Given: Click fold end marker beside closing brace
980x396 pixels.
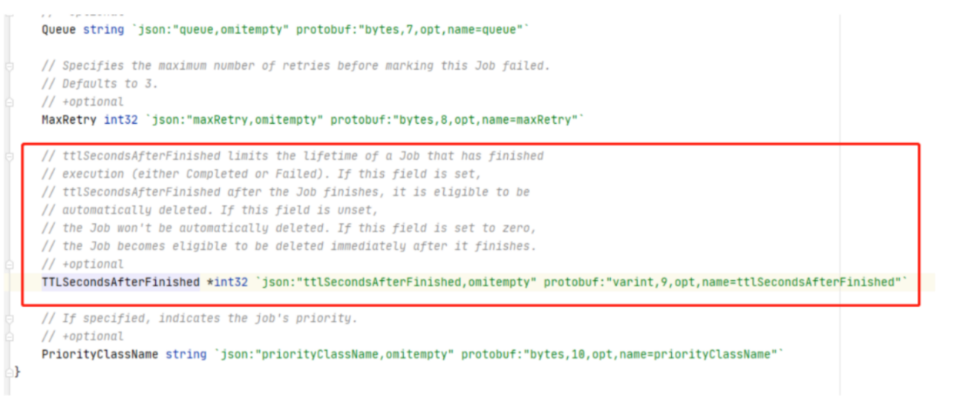Looking at the screenshot, I should (9, 372).
